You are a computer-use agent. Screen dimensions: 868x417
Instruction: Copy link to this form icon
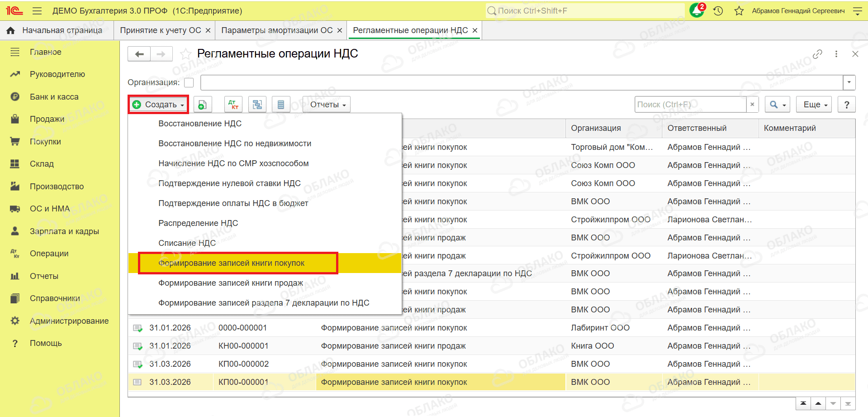pos(817,54)
